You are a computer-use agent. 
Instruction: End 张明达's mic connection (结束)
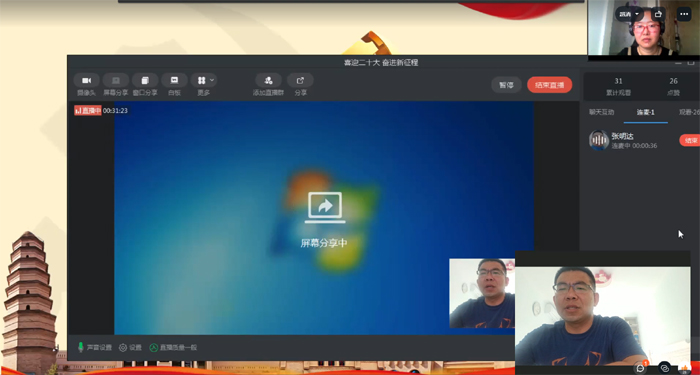690,140
